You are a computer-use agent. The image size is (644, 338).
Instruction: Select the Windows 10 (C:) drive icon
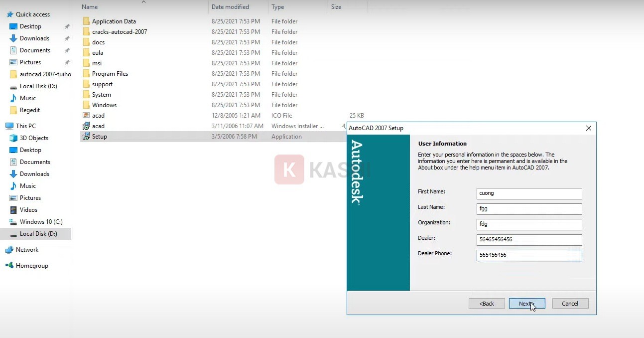click(x=13, y=222)
